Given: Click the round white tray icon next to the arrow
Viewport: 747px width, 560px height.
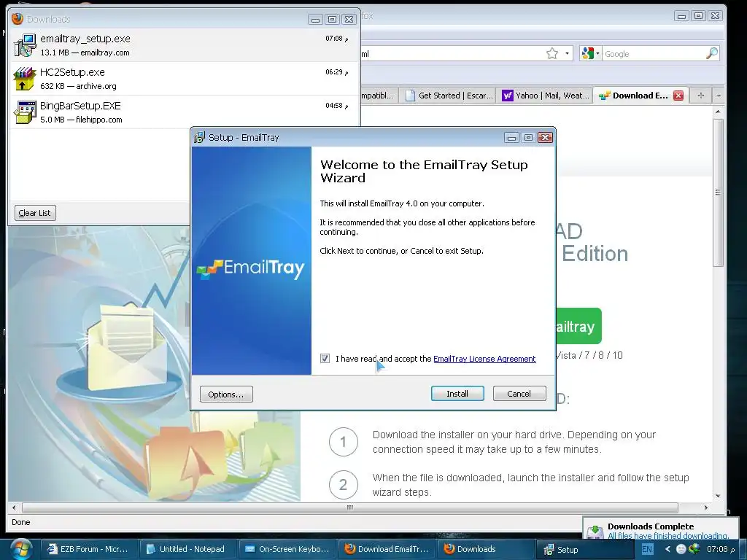Looking at the screenshot, I should click(681, 549).
